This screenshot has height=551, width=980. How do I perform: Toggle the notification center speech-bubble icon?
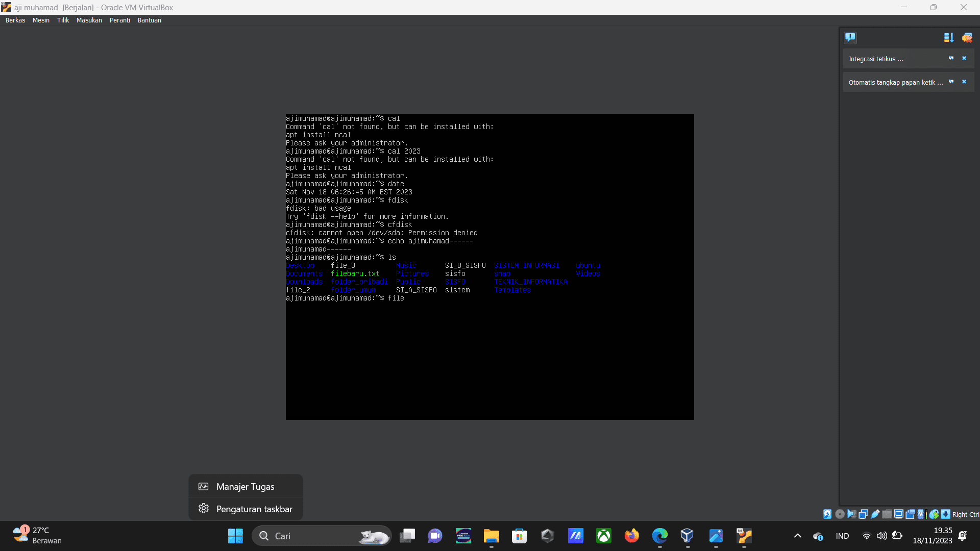point(850,37)
